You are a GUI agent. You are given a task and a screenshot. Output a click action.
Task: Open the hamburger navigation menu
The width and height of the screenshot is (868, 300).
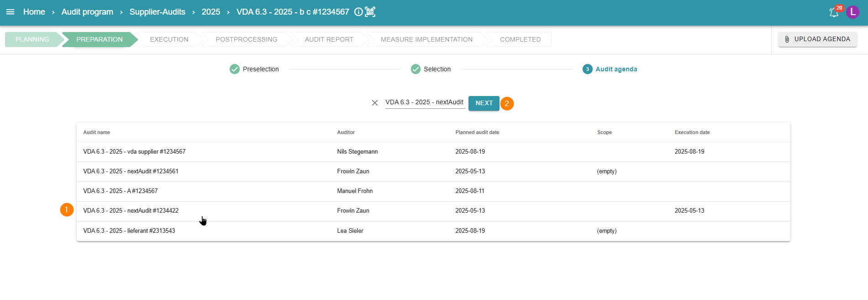pyautogui.click(x=10, y=12)
